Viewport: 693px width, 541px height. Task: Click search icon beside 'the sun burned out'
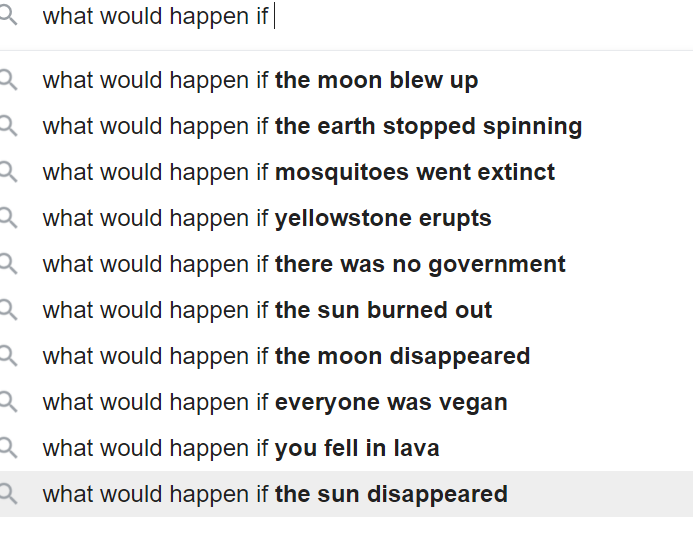pyautogui.click(x=8, y=311)
